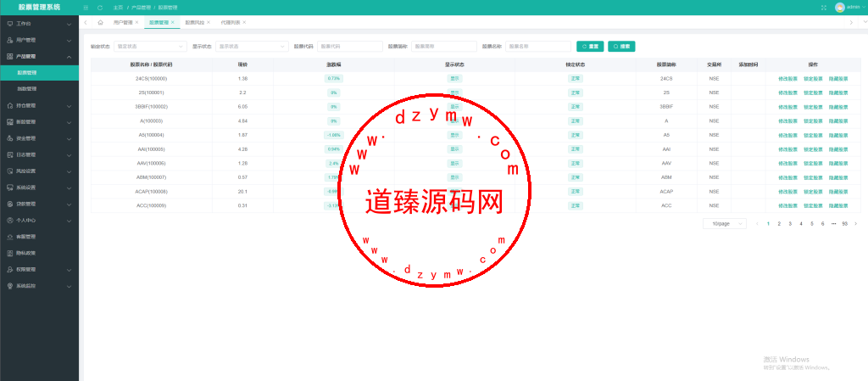Click the 搜索 search button
Screen dimensions: 868x381
tap(621, 47)
